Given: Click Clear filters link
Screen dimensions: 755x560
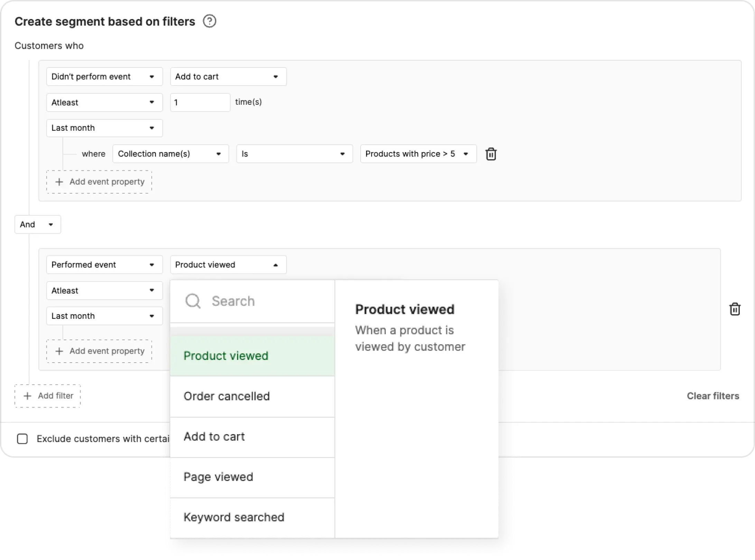Looking at the screenshot, I should pyautogui.click(x=713, y=396).
